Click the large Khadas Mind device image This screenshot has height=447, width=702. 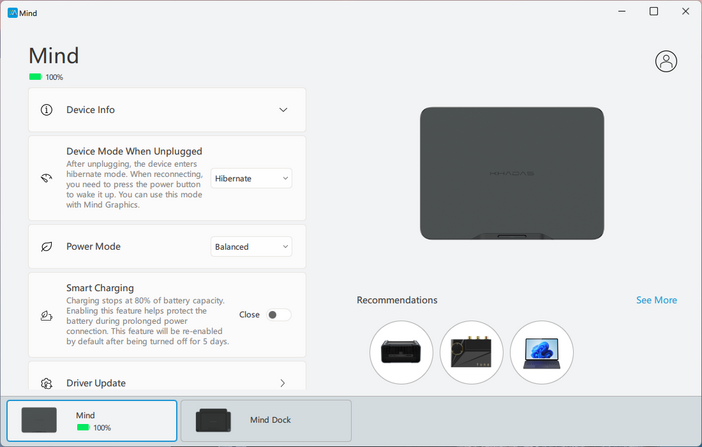tap(512, 173)
